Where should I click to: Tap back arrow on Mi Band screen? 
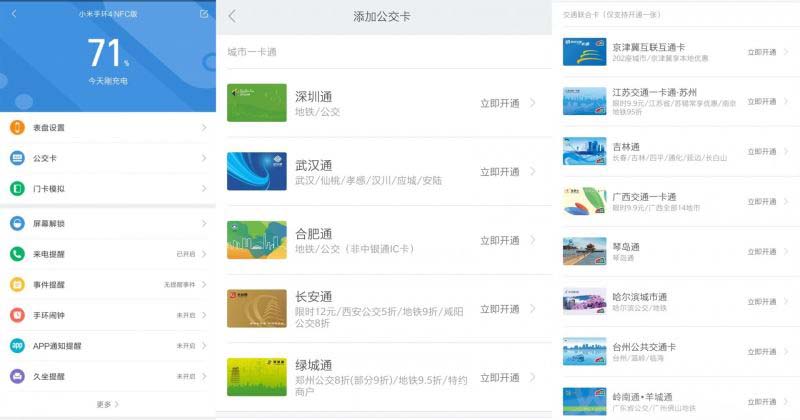pos(14,14)
